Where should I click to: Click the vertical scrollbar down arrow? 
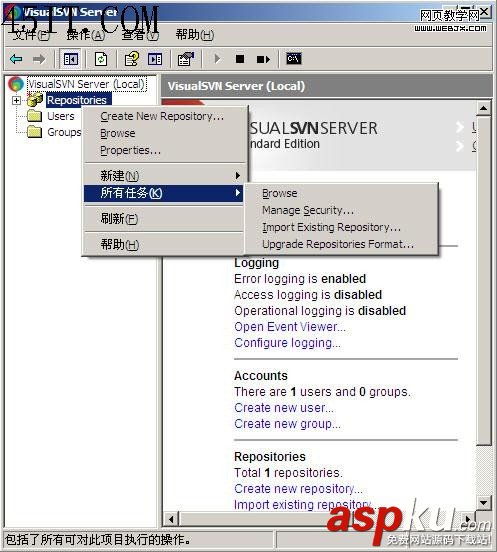tap(484, 503)
